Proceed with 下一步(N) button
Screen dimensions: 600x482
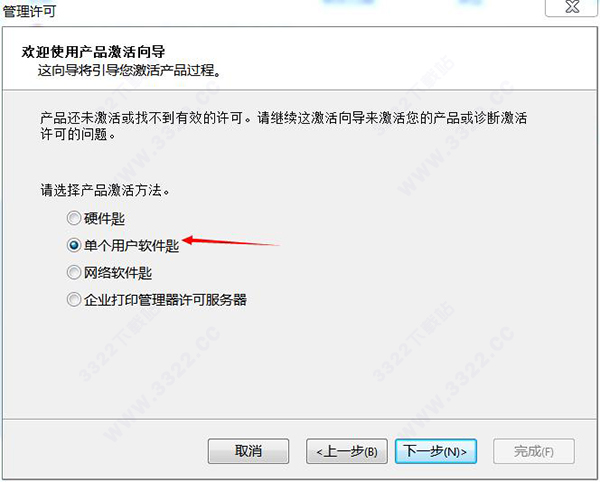click(x=436, y=451)
